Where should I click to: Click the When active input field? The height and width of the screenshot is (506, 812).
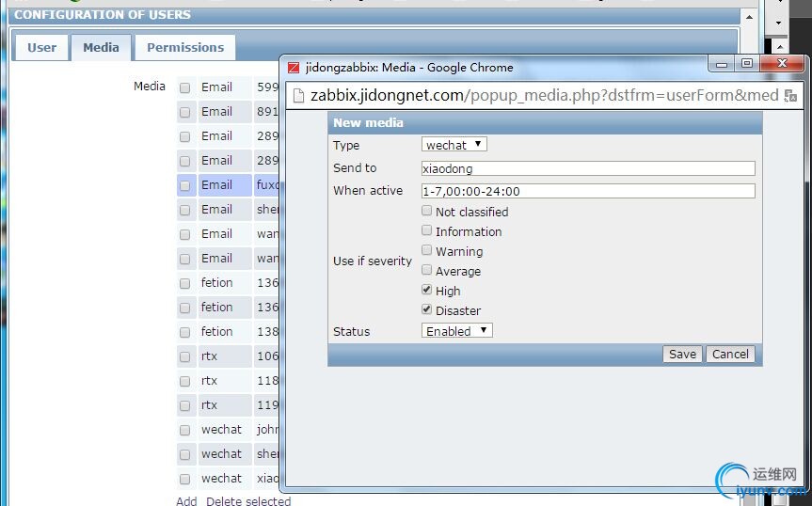(588, 191)
